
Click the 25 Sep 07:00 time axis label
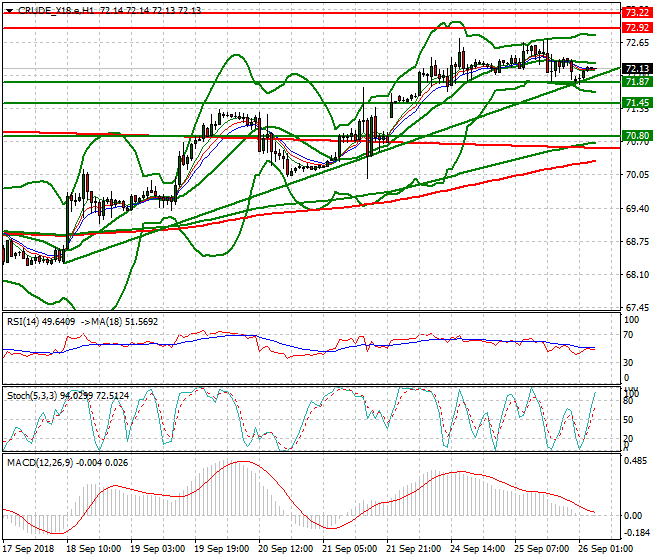coord(542,549)
